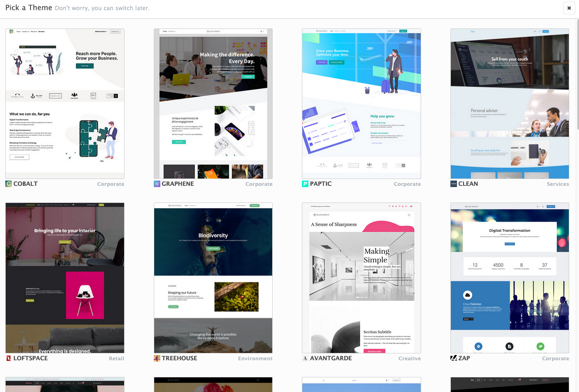Image resolution: width=579 pixels, height=392 pixels.
Task: Select the GRAPHENE theme preview thumbnail
Action: (x=213, y=104)
